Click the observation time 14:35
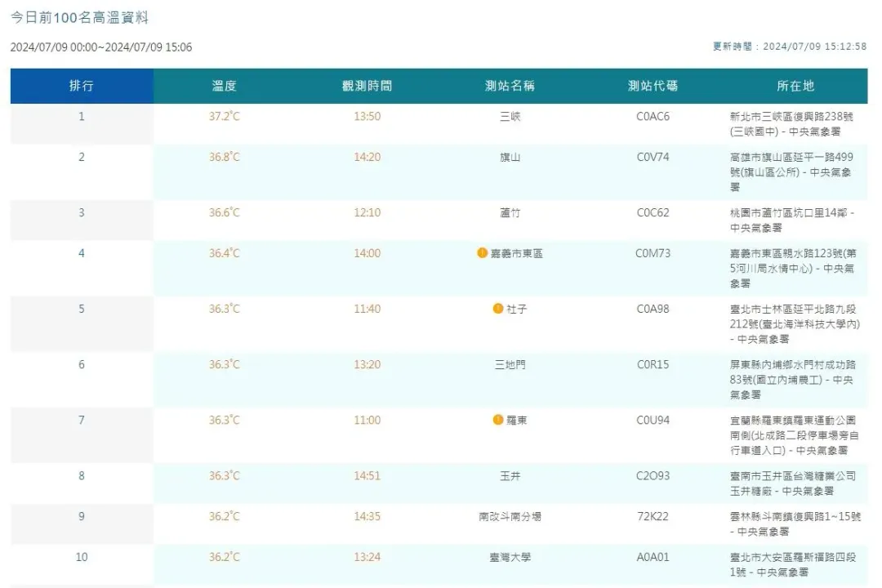882x588 pixels. [367, 516]
